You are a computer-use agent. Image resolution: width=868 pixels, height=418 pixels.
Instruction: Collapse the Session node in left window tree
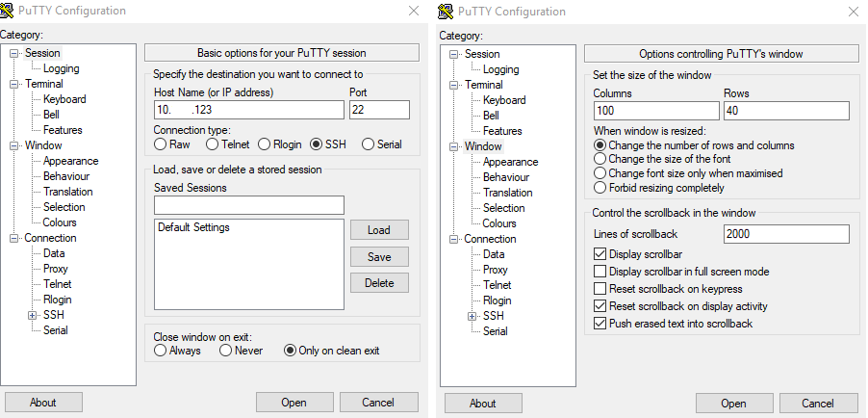point(14,53)
